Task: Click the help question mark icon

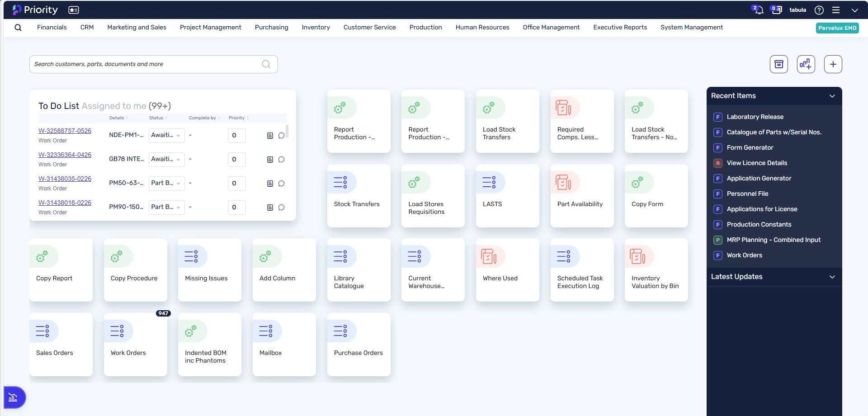Action: [819, 10]
